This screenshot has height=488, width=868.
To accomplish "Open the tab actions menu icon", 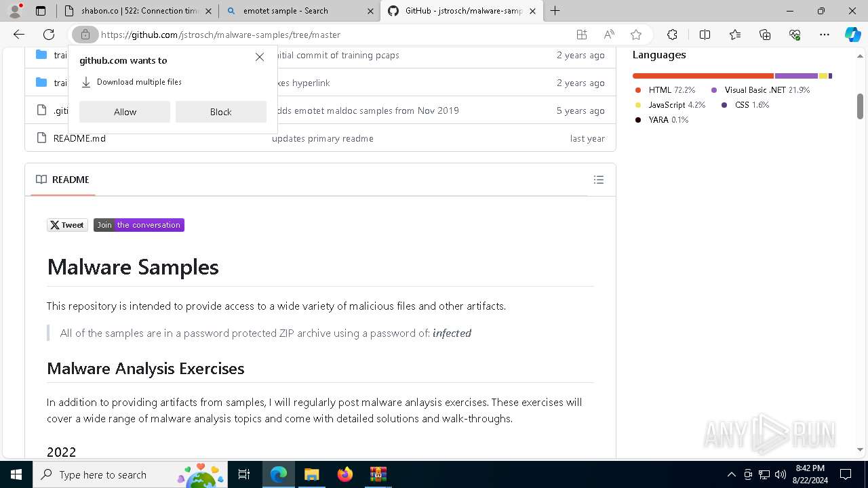I will (x=41, y=11).
